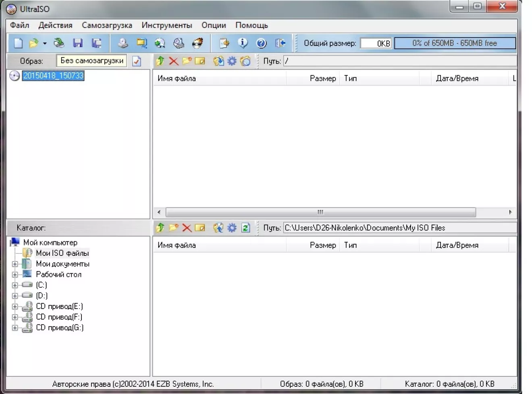Click the Без самозагрузки button
Screen dimensions: 532x394
click(92, 61)
